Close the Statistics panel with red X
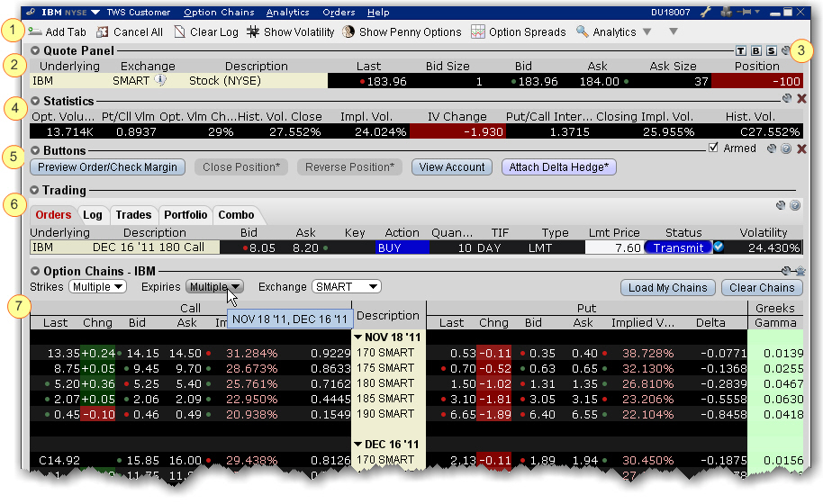This screenshot has height=504, width=823. tap(801, 99)
